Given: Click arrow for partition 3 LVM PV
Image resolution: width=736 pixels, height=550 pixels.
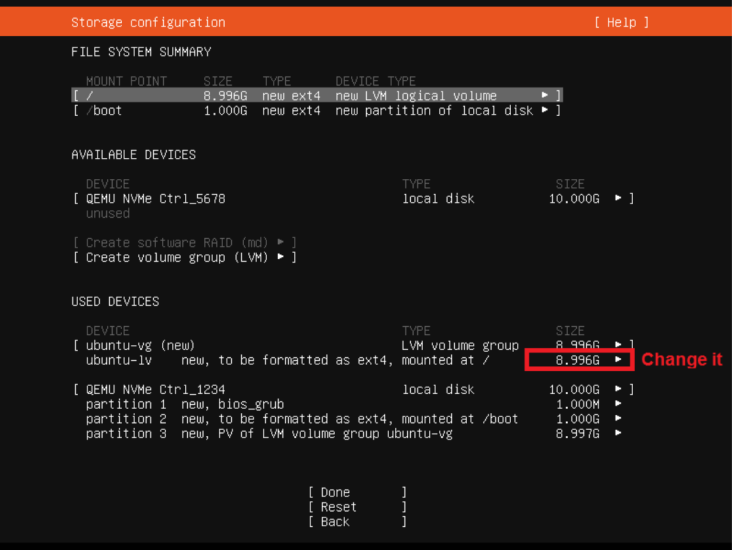Looking at the screenshot, I should tap(619, 434).
